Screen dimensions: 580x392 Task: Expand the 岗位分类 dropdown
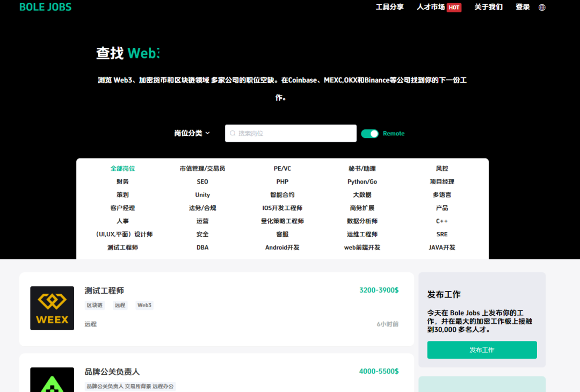[192, 133]
